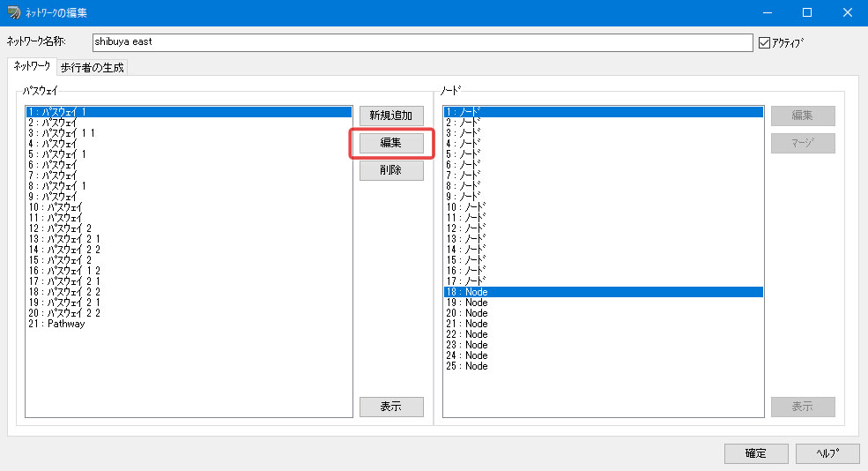Select node item 18 : Node
This screenshot has height=471, width=868.
[x=604, y=292]
